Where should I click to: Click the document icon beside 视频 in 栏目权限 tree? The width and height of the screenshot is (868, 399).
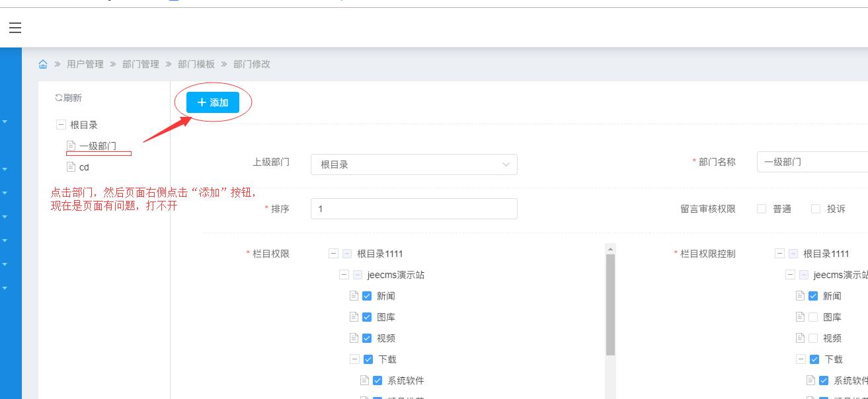(x=354, y=338)
